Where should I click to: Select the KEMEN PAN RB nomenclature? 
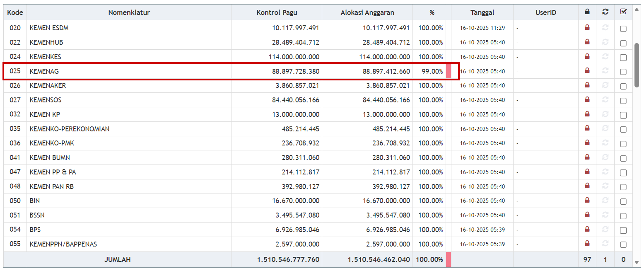pos(52,186)
